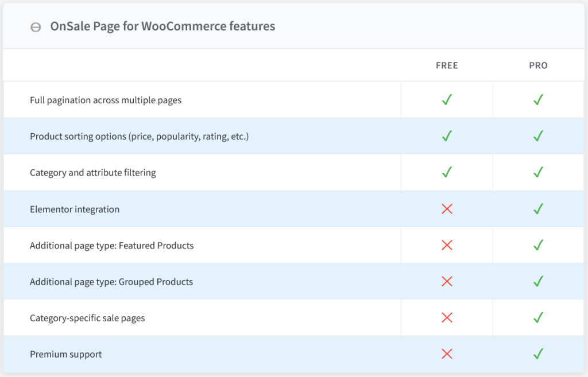Screen dimensions: 588x377
Task: Click Additional page type: Grouped Products label
Action: 111,282
